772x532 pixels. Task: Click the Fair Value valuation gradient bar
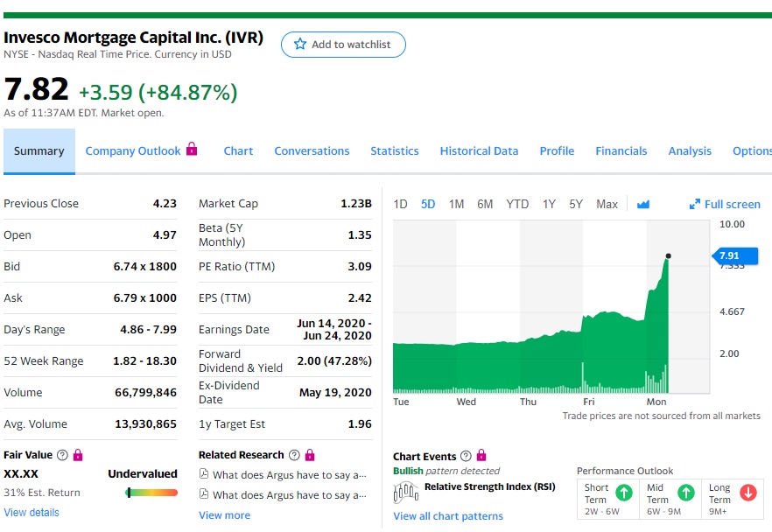coord(151,493)
